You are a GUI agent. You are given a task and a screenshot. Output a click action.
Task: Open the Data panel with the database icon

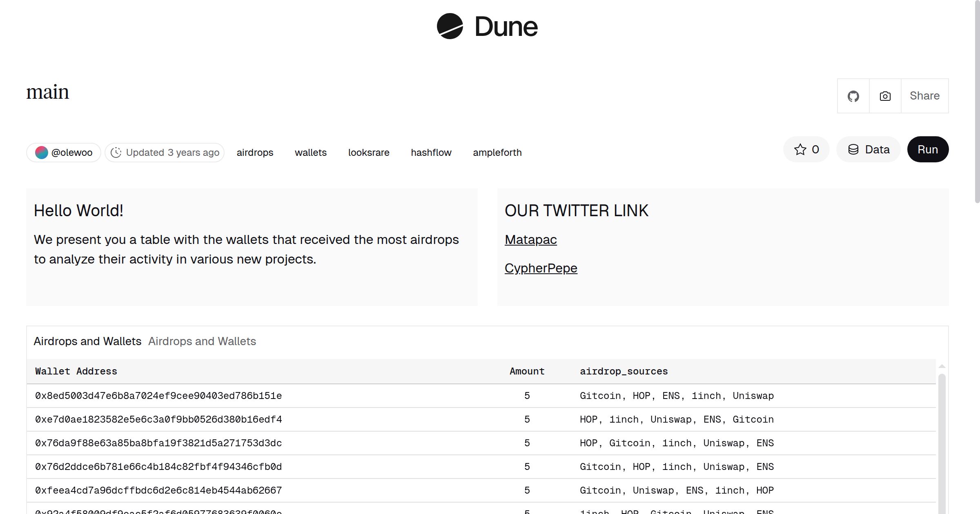pyautogui.click(x=868, y=149)
